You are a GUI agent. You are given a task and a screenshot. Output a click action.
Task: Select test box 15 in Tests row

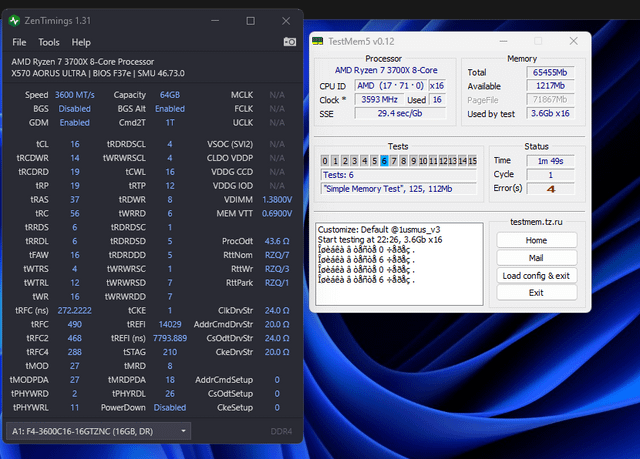[472, 161]
